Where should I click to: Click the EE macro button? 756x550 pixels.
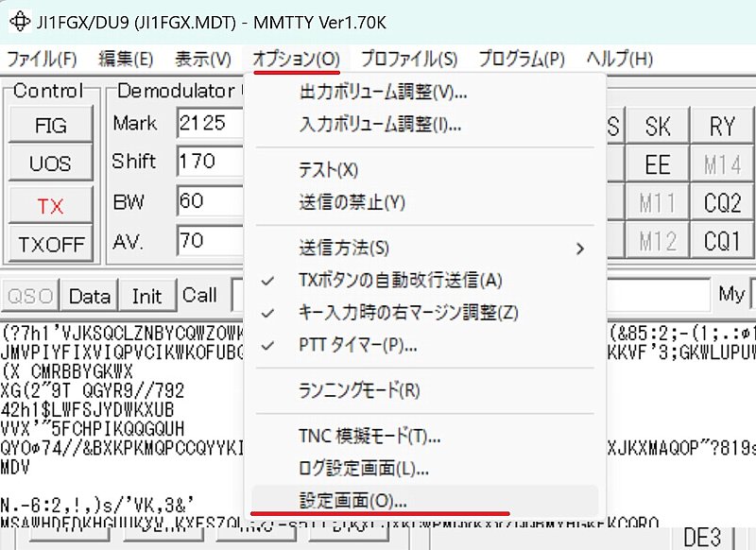tap(658, 164)
